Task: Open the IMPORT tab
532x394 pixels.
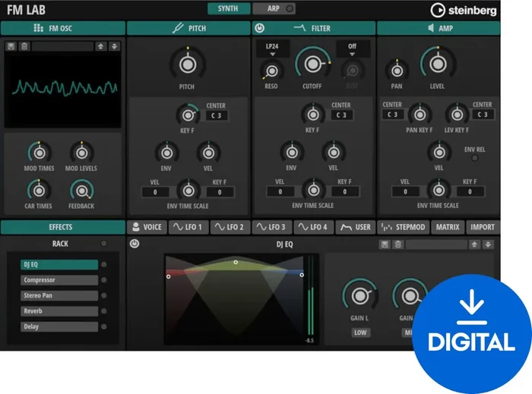Action: point(483,227)
